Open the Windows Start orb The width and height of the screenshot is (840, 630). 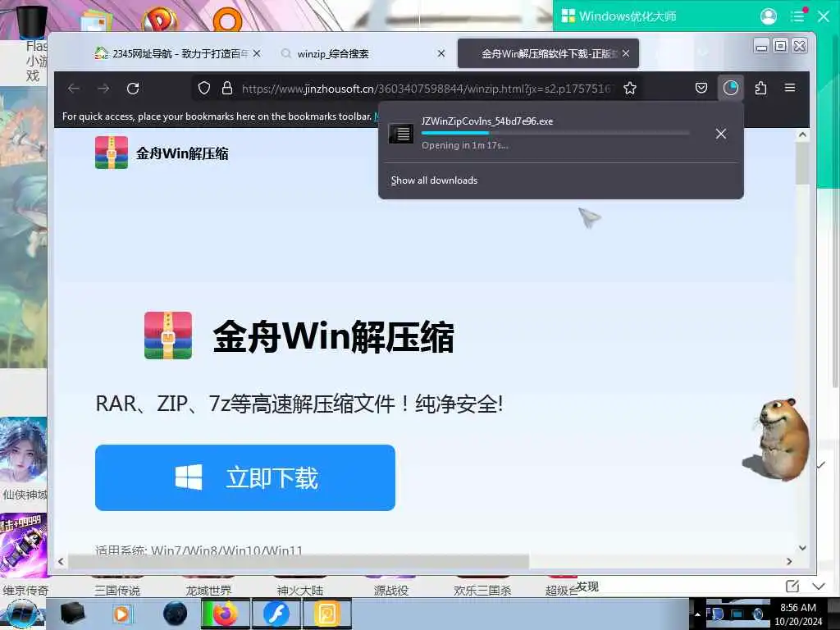21,614
